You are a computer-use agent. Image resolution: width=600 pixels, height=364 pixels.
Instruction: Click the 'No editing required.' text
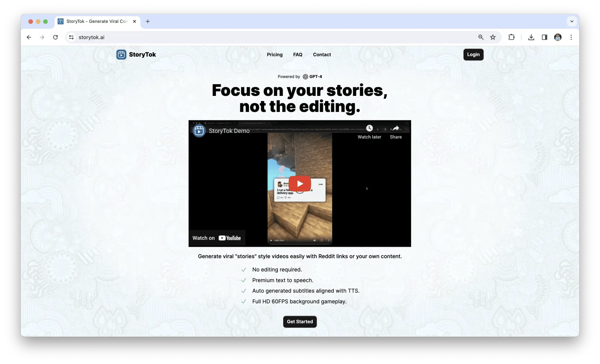277,270
